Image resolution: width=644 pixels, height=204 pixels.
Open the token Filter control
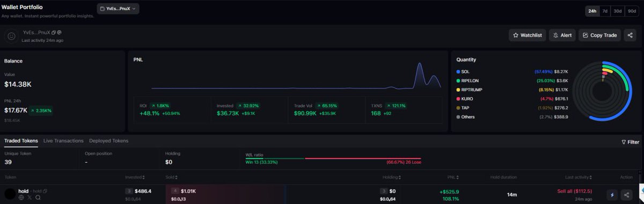click(630, 142)
